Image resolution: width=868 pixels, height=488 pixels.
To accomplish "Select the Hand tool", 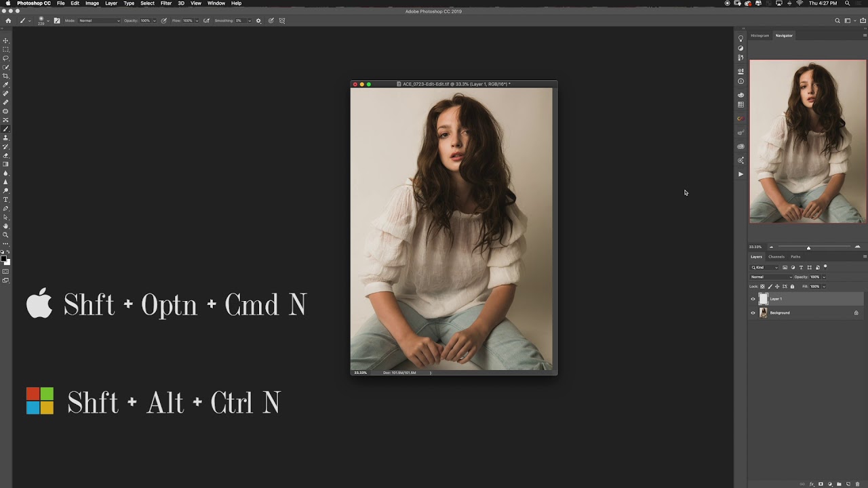I will point(6,226).
